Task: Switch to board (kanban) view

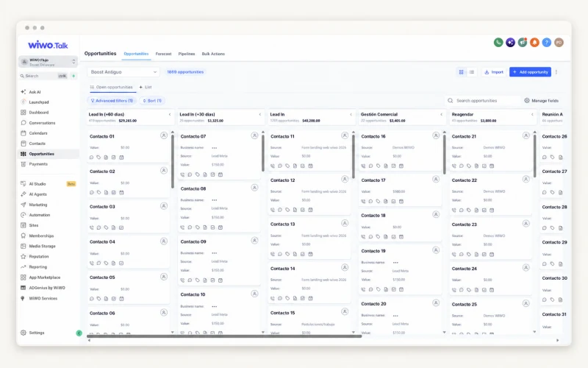Action: click(462, 72)
